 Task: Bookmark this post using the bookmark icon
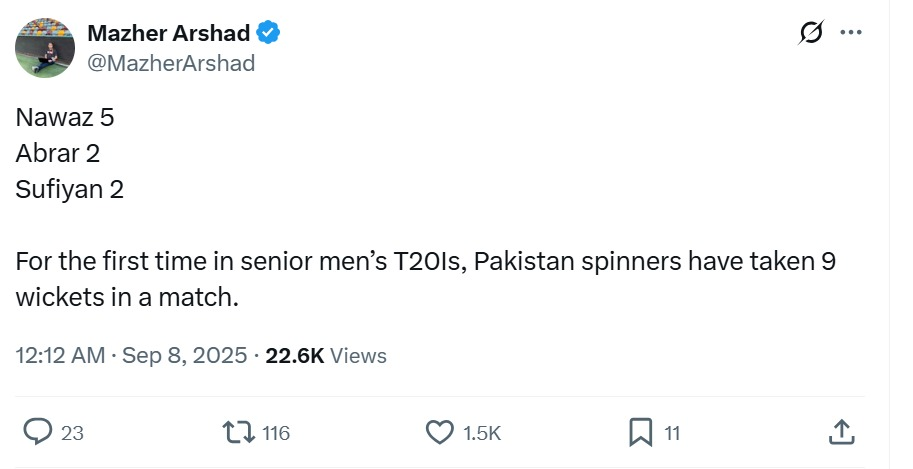[640, 432]
